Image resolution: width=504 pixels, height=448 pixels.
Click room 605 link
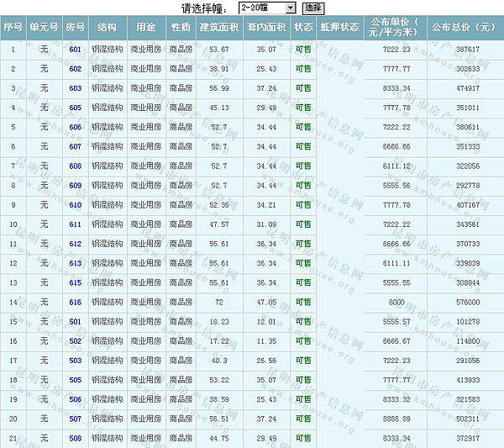click(x=76, y=108)
